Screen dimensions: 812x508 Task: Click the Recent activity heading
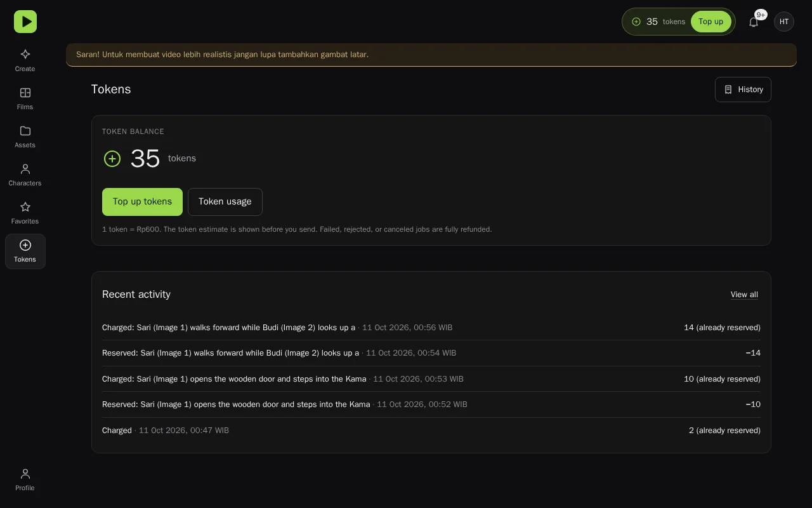pos(136,295)
